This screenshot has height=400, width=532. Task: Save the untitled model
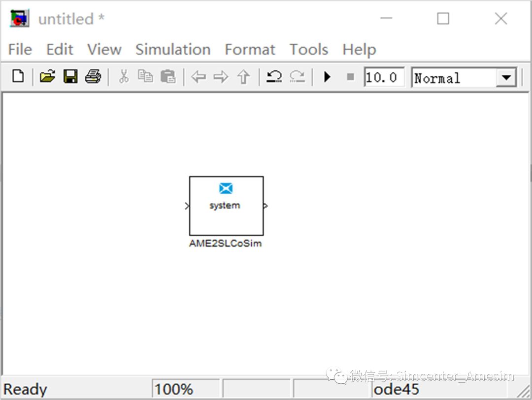(x=70, y=77)
